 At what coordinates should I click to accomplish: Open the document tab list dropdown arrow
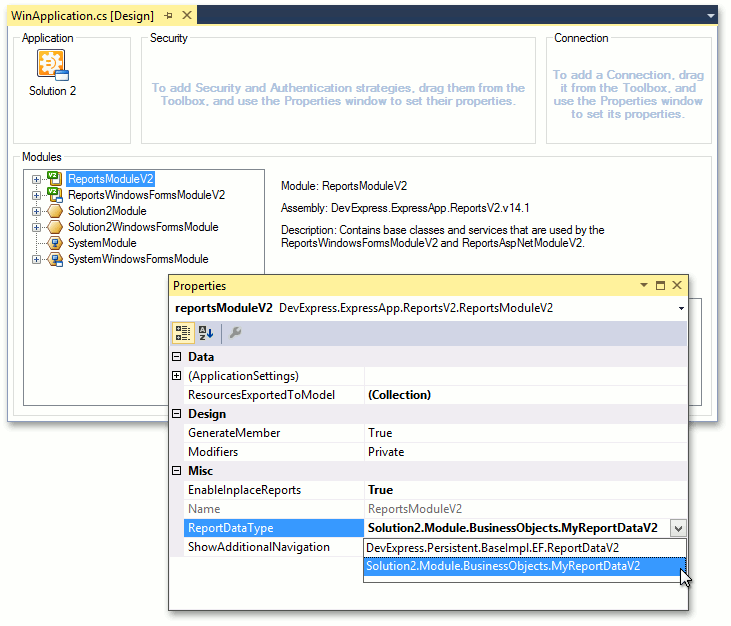click(x=710, y=16)
